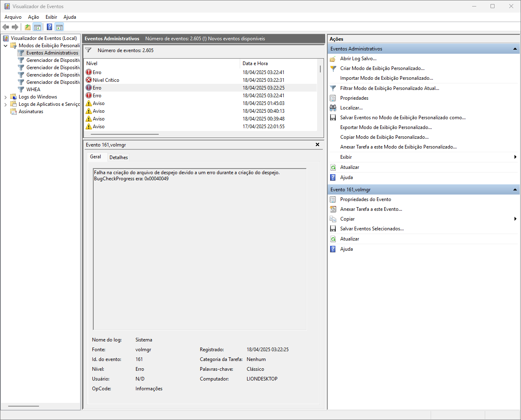Select the Geral tab

click(x=96, y=157)
